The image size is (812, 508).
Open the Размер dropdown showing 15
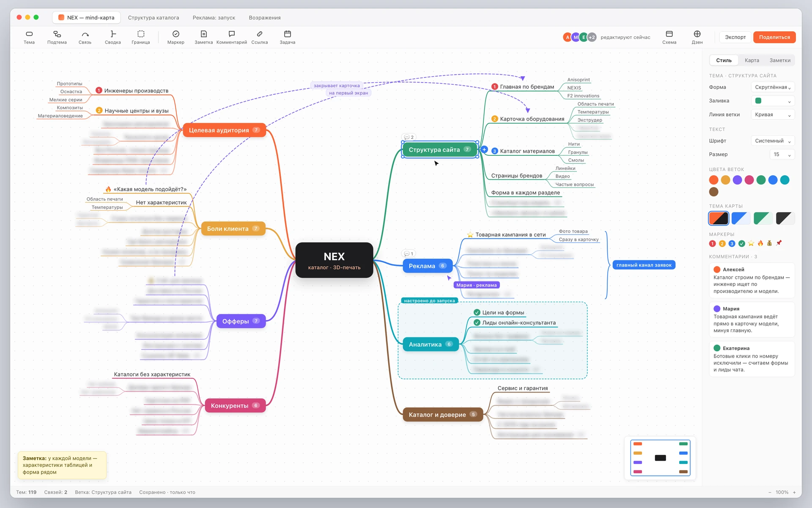[x=782, y=155]
